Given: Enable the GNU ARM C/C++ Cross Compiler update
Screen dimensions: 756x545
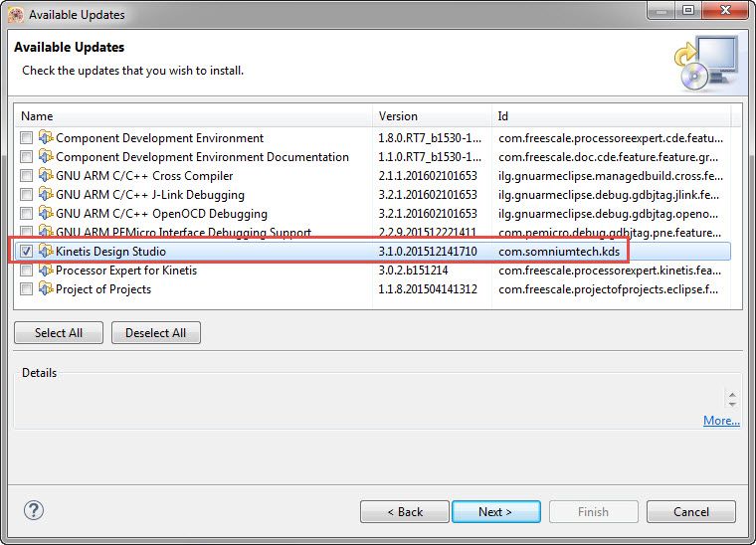Looking at the screenshot, I should click(x=26, y=176).
